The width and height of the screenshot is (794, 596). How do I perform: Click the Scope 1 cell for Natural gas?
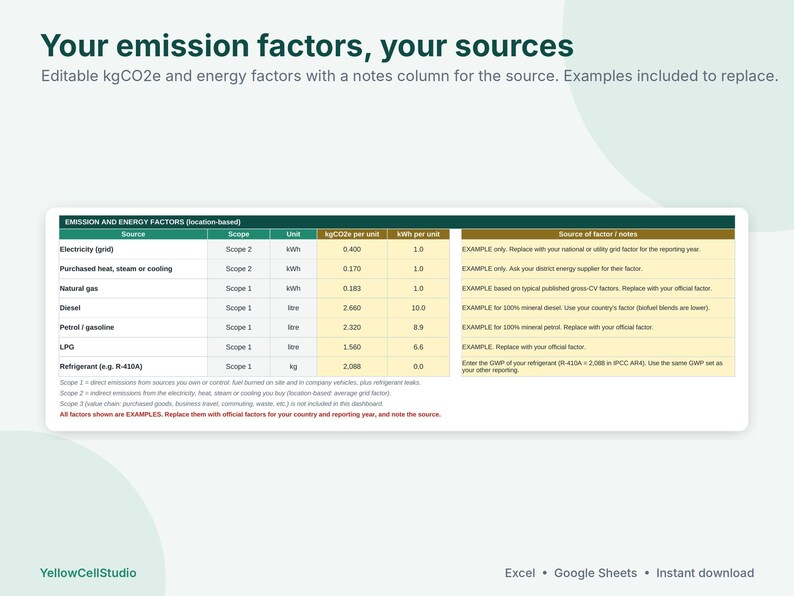(239, 289)
